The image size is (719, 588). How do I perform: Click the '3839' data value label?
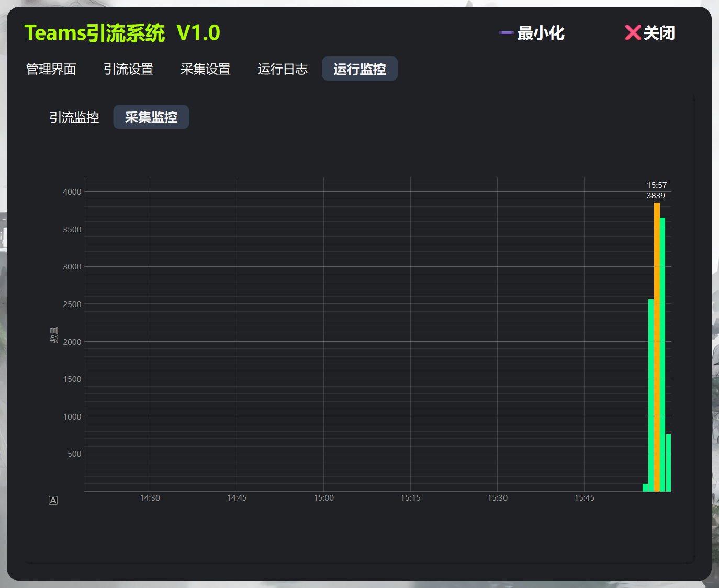coord(656,195)
